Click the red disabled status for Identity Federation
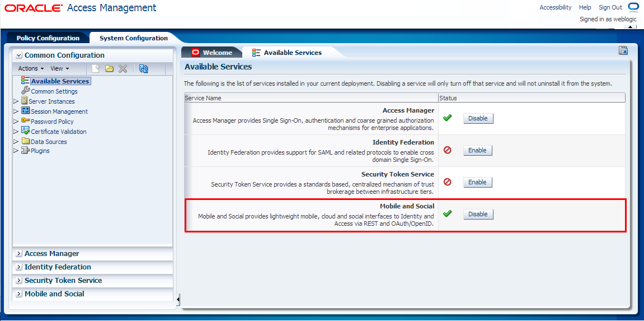Screen dimensions: 644x321 pyautogui.click(x=447, y=150)
